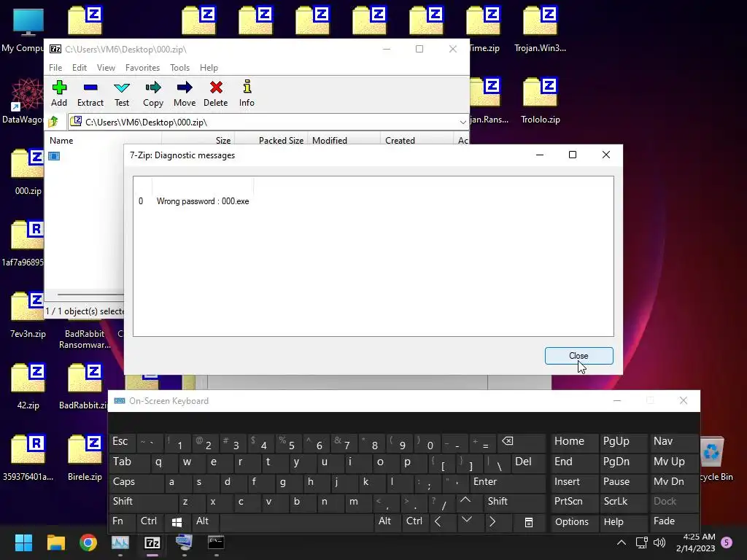Open the Windows Start button
747x560 pixels.
coord(23,542)
